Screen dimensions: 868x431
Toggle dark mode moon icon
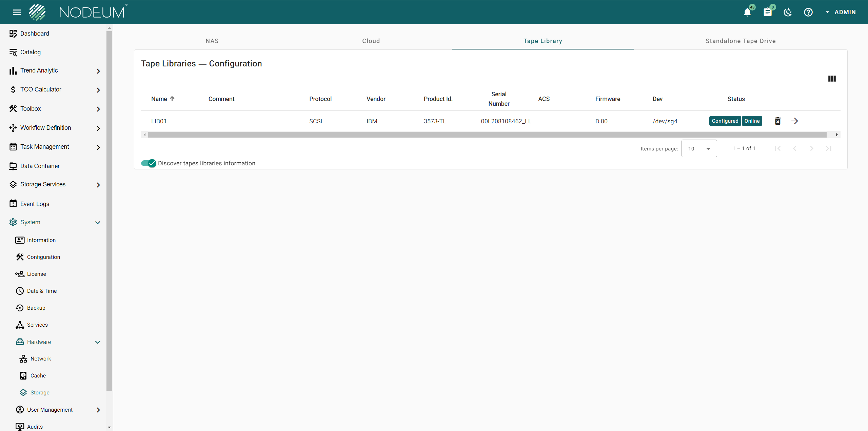click(788, 13)
